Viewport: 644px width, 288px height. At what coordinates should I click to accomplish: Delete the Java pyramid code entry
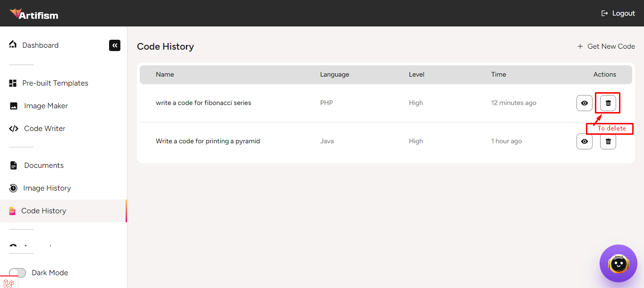tap(608, 141)
